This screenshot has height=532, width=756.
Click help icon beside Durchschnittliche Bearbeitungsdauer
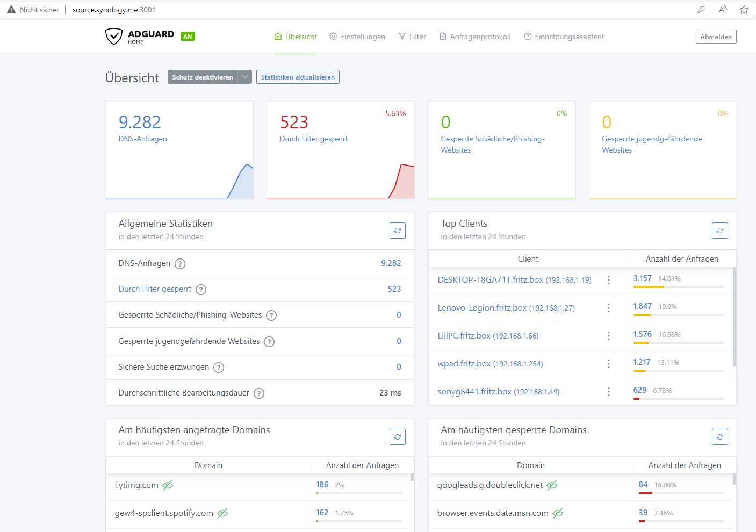click(259, 393)
